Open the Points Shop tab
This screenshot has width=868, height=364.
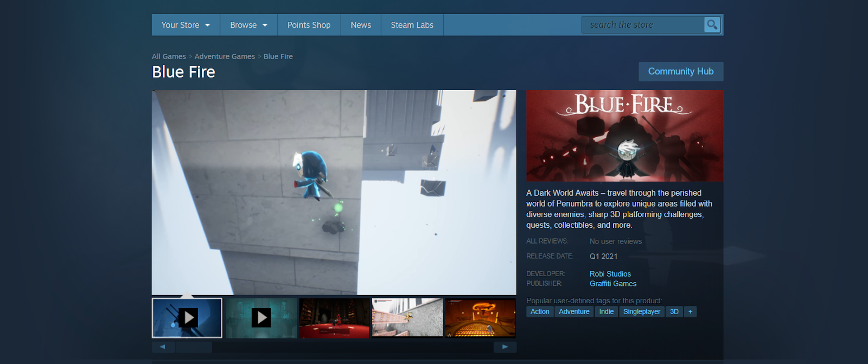(x=309, y=25)
